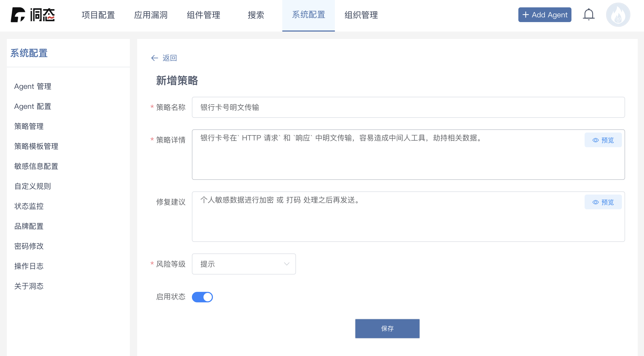Open 策略管理 in the sidebar
The width and height of the screenshot is (644, 356).
click(29, 126)
